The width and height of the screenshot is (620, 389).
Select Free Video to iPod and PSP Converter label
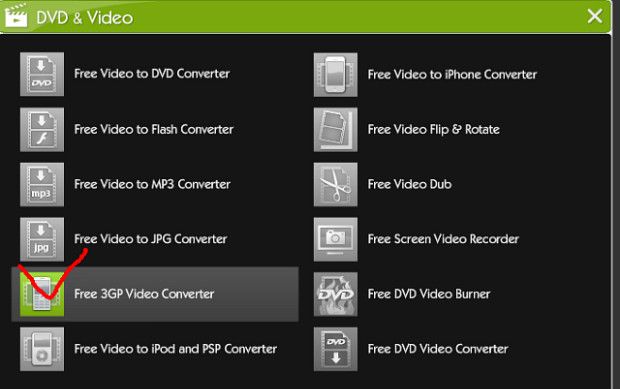coord(176,349)
